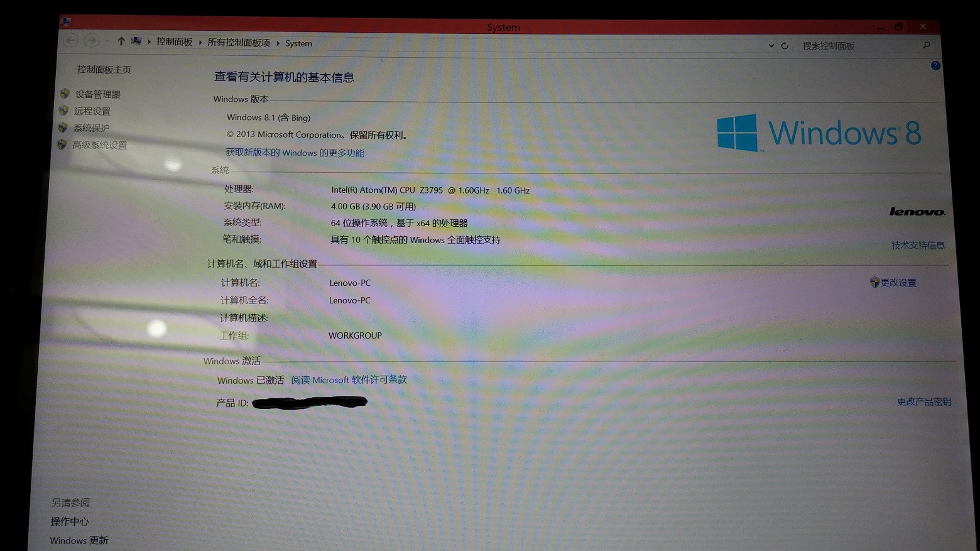Viewport: 980px width, 551px height.
Task: Expand the chevron after 控制面板 in the breadcrumb
Action: [200, 43]
